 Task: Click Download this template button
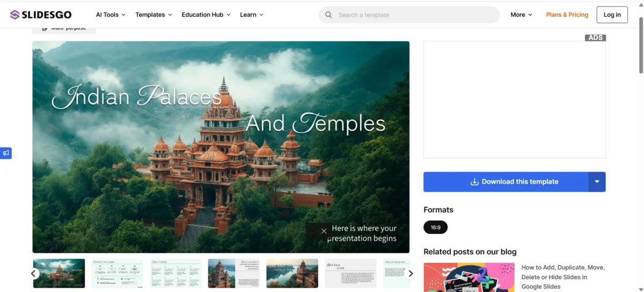(506, 182)
